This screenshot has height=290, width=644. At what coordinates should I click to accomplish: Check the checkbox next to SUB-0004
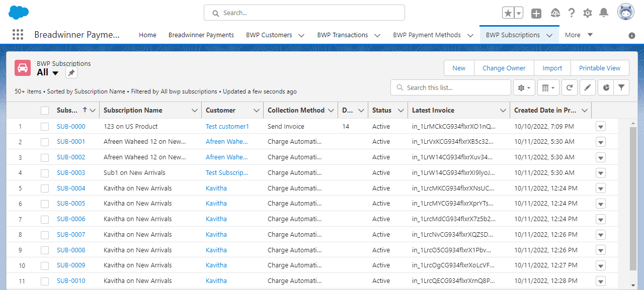44,188
